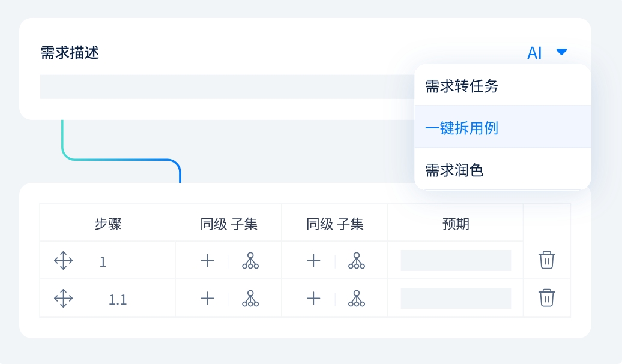Viewport: 622px width, 364px height.
Task: Click the 预期 input field in row 1
Action: 456,261
